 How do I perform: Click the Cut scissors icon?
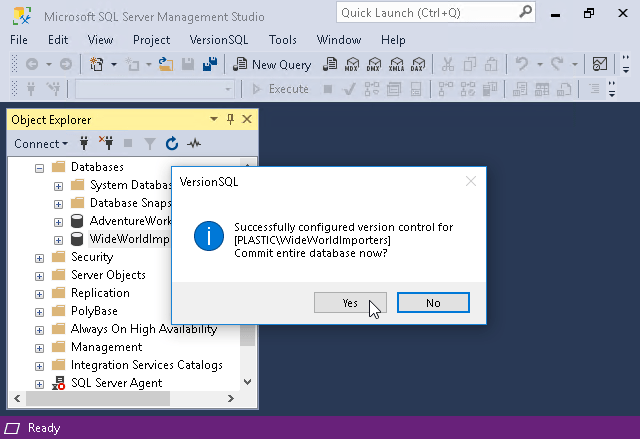tap(448, 64)
